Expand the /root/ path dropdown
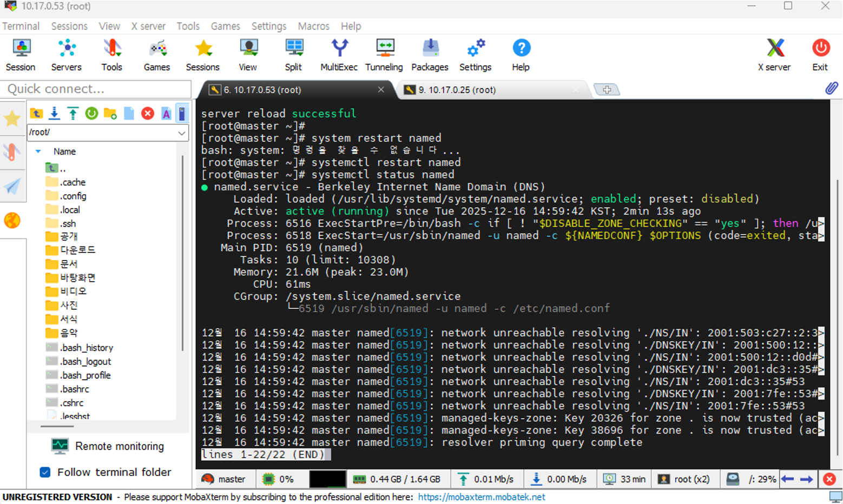 (x=182, y=132)
